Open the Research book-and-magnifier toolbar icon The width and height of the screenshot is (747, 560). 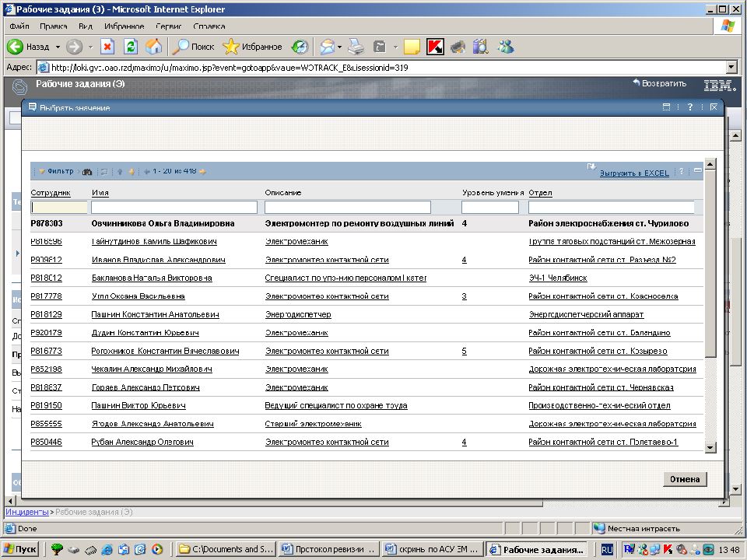pos(481,47)
